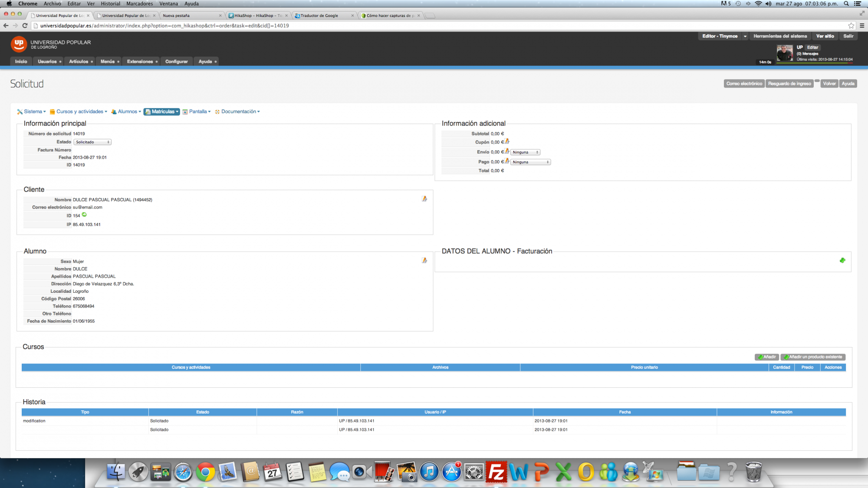Open the Pago Ninguna dropdown

(x=530, y=162)
